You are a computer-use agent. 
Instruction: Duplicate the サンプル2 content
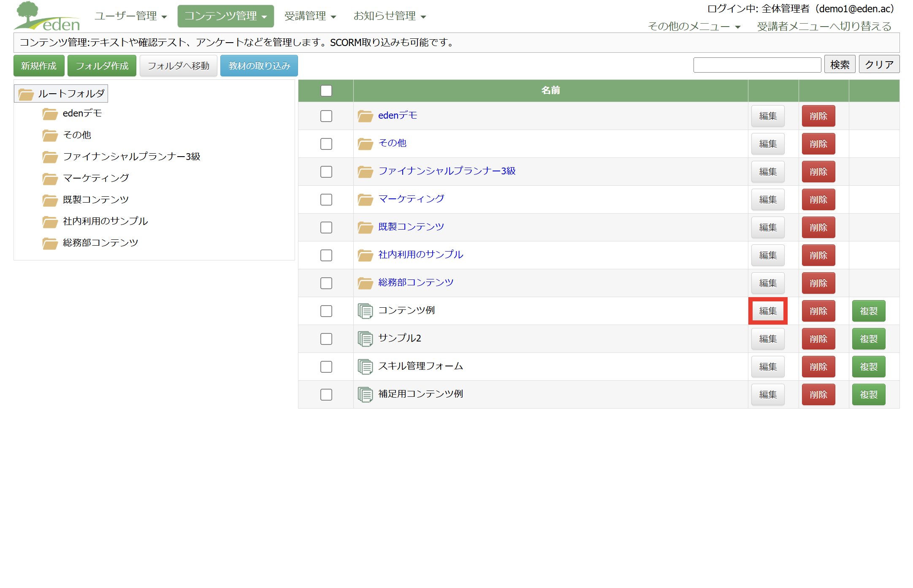[869, 339]
